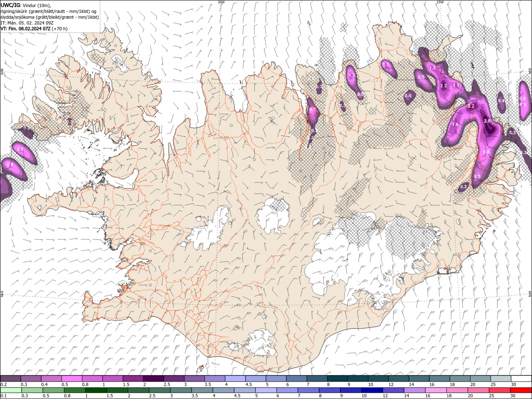
Task: Pick the top-row swatch between 3.5 and 4
Action: (x=214, y=379)
